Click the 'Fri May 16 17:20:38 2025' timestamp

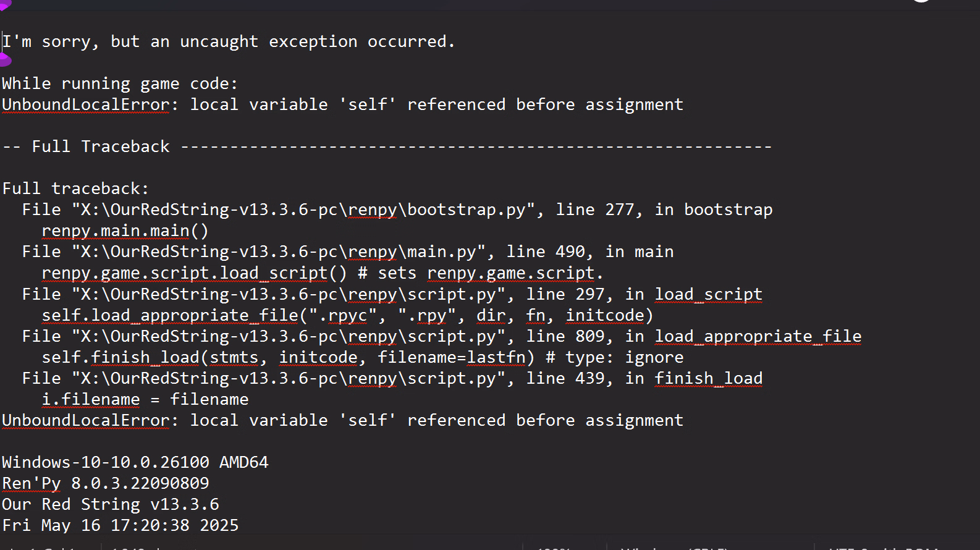point(120,525)
